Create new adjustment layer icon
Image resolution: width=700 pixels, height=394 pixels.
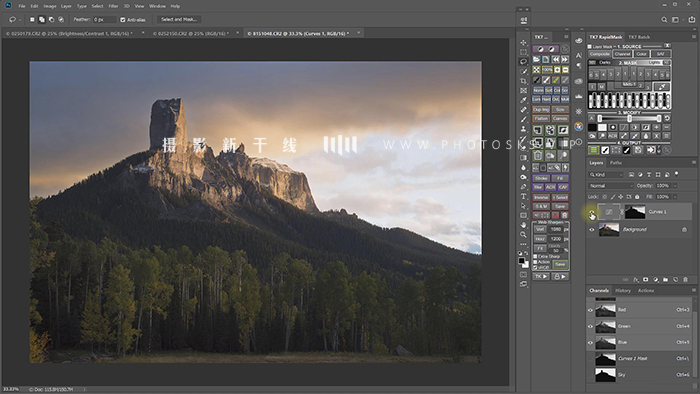pos(656,280)
